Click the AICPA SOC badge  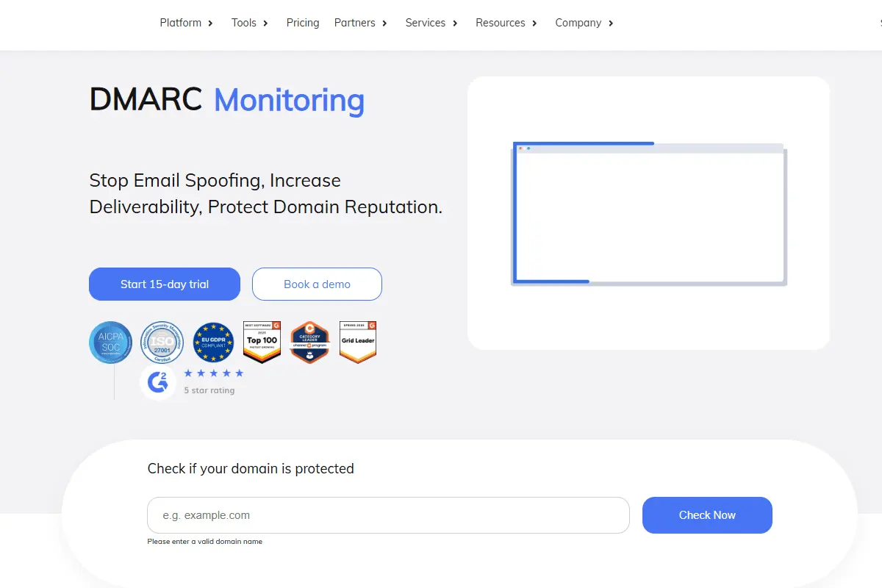111,343
